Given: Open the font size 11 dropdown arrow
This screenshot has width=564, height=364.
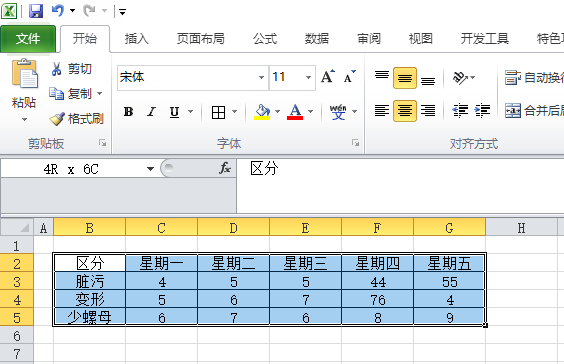Looking at the screenshot, I should coord(308,77).
